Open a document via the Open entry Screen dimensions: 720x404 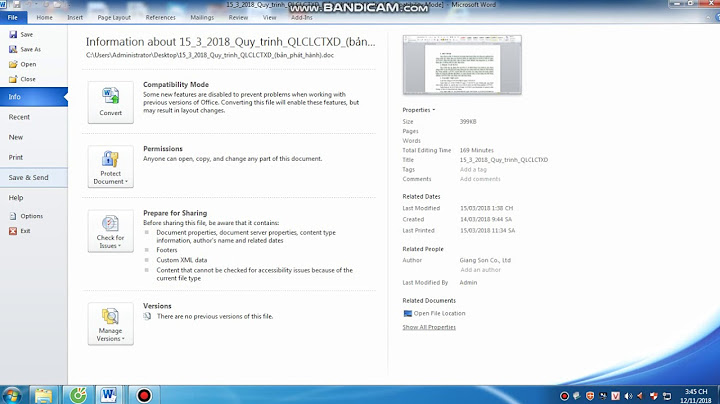pyautogui.click(x=22, y=64)
